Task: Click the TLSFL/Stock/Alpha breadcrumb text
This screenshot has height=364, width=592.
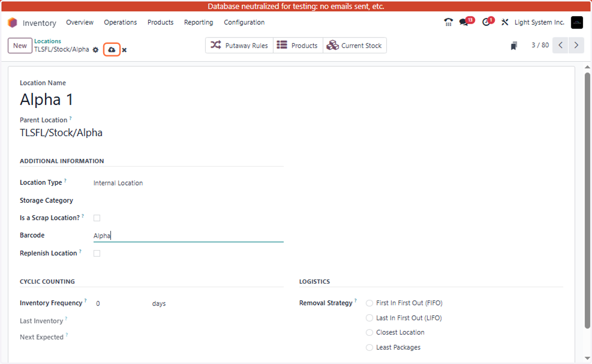Action: click(x=62, y=49)
